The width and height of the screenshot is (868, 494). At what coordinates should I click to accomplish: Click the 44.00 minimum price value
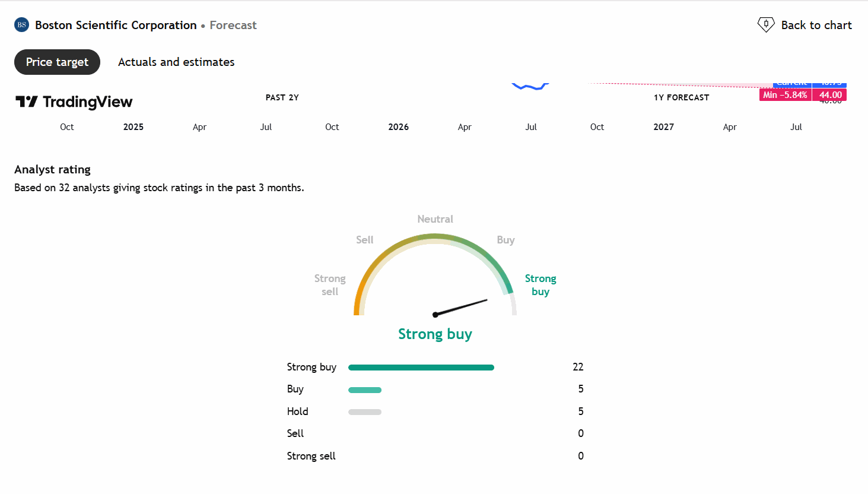point(830,95)
